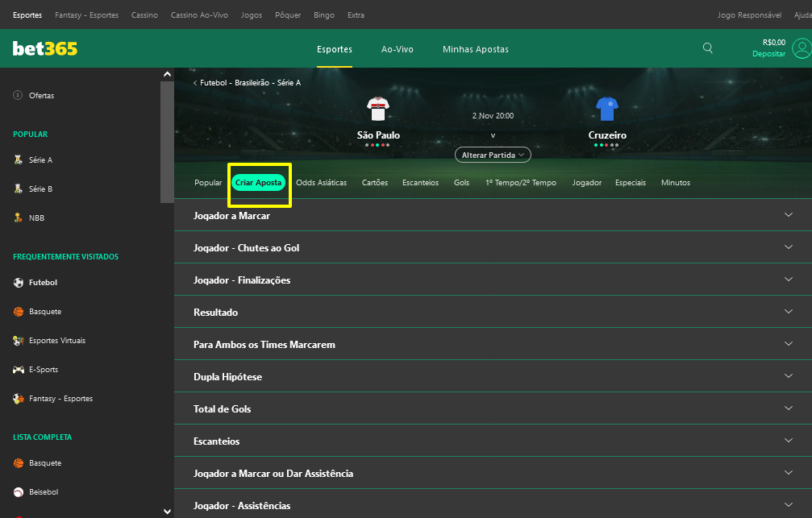Select the 1º Tempo/2º Tempo tab
The image size is (812, 518).
pyautogui.click(x=520, y=183)
